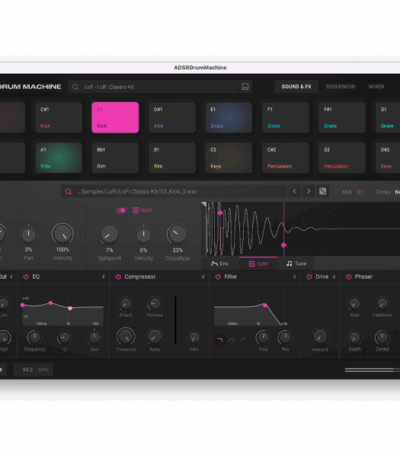Toggle the Phaser power button
Screen dimensions: 400x457
pos(349,277)
